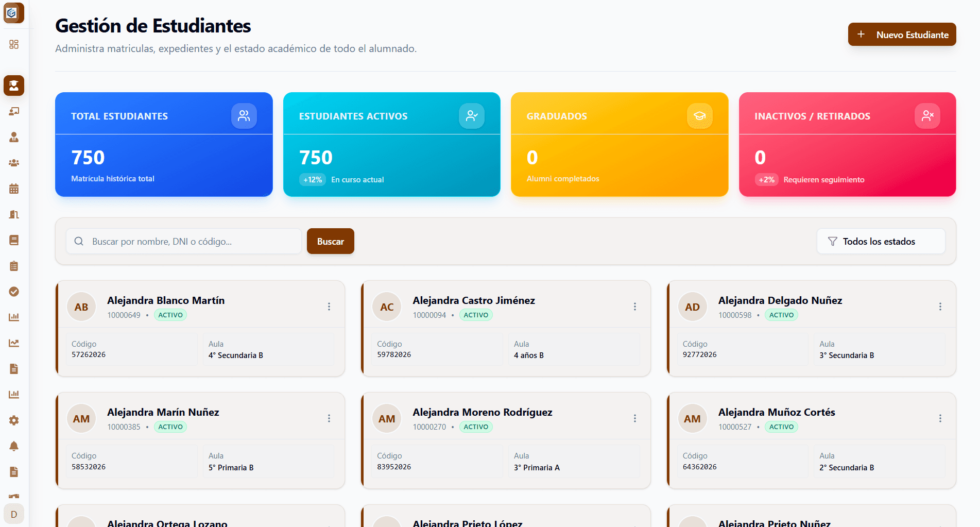Expand three-dot menu for Alejandra Castro Jiménez
The width and height of the screenshot is (980, 527).
coord(634,307)
